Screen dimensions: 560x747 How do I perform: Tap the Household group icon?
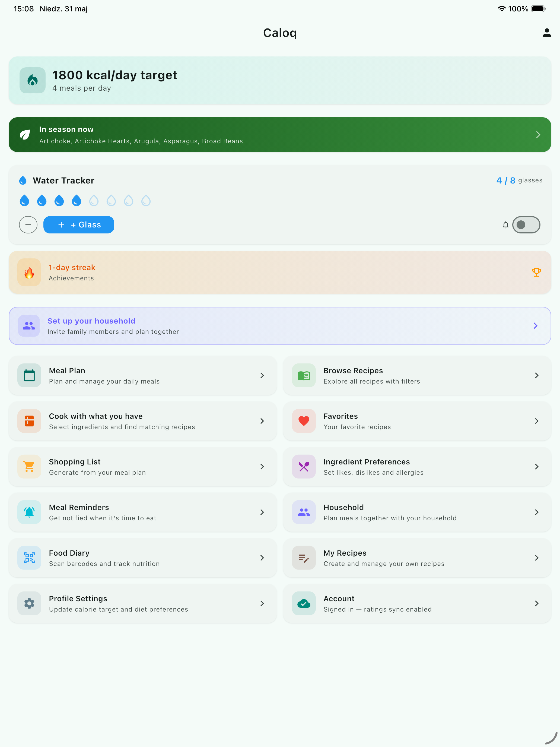click(x=304, y=512)
